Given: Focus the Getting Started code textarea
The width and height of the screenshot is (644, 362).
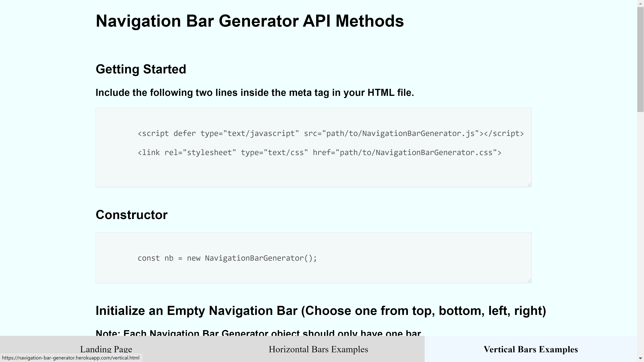Looking at the screenshot, I should click(313, 147).
